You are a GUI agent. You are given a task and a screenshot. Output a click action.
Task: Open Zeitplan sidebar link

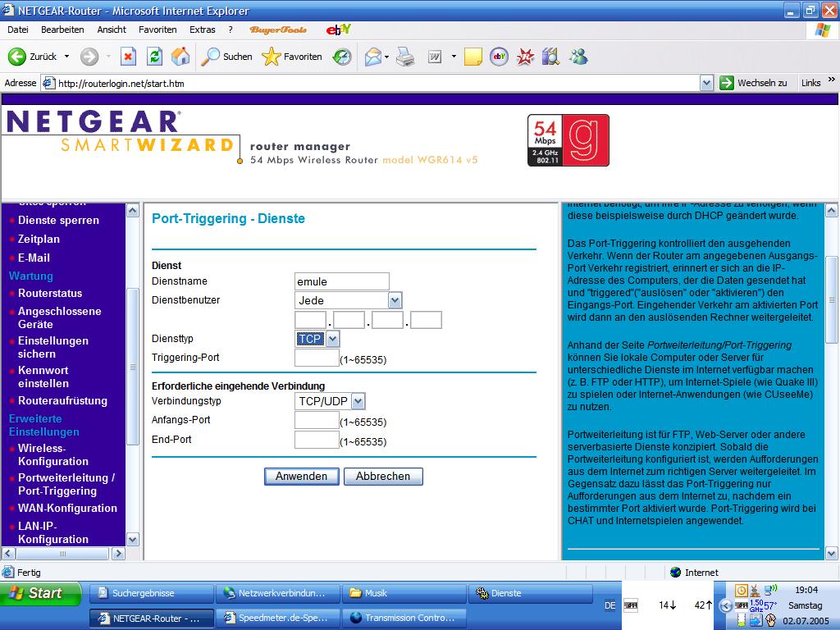click(39, 239)
